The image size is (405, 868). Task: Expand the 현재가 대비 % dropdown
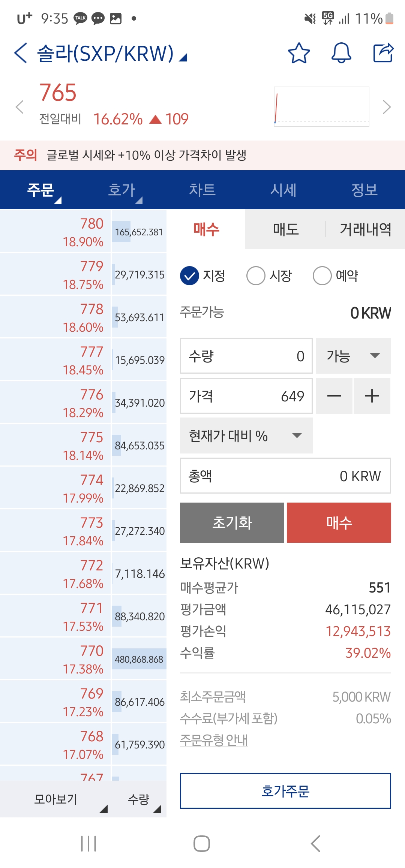[x=246, y=436]
